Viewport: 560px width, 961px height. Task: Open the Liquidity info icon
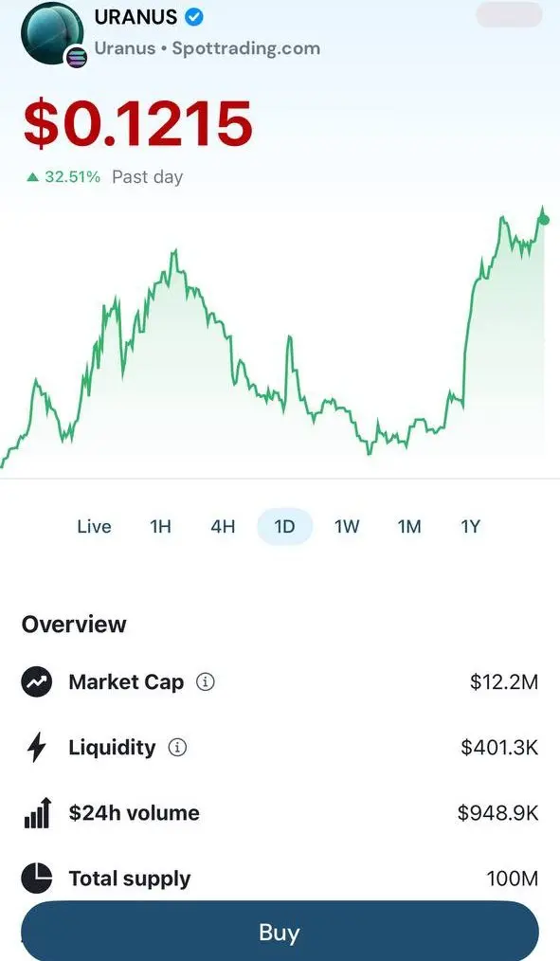[x=178, y=747]
